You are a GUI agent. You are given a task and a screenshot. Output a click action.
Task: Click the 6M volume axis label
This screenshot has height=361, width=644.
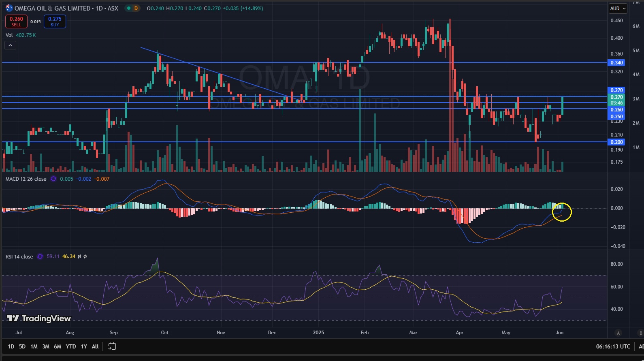(x=636, y=26)
